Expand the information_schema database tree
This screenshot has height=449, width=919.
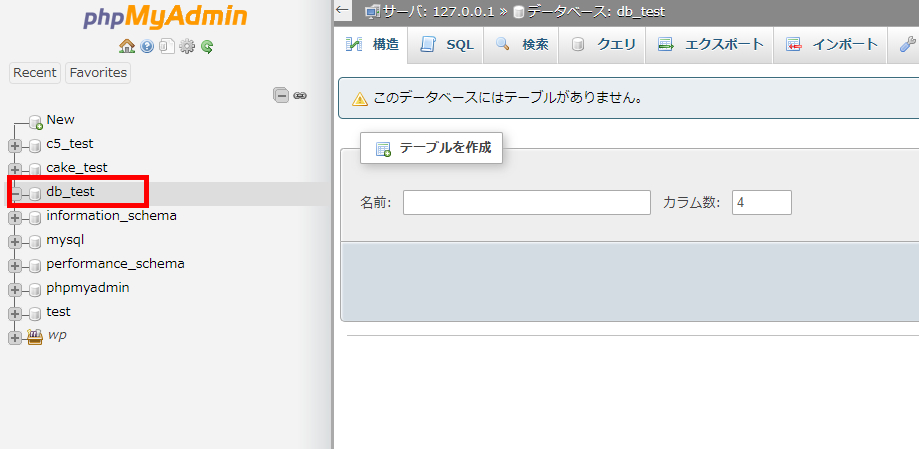15,217
